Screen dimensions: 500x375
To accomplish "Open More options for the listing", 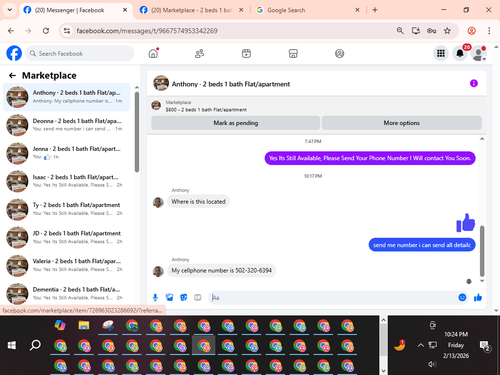I will 402,123.
